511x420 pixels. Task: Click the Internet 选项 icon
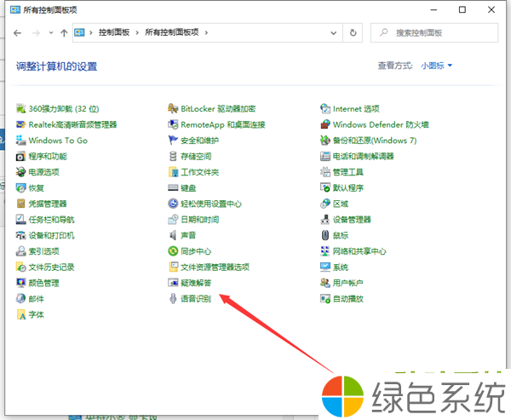pos(325,108)
